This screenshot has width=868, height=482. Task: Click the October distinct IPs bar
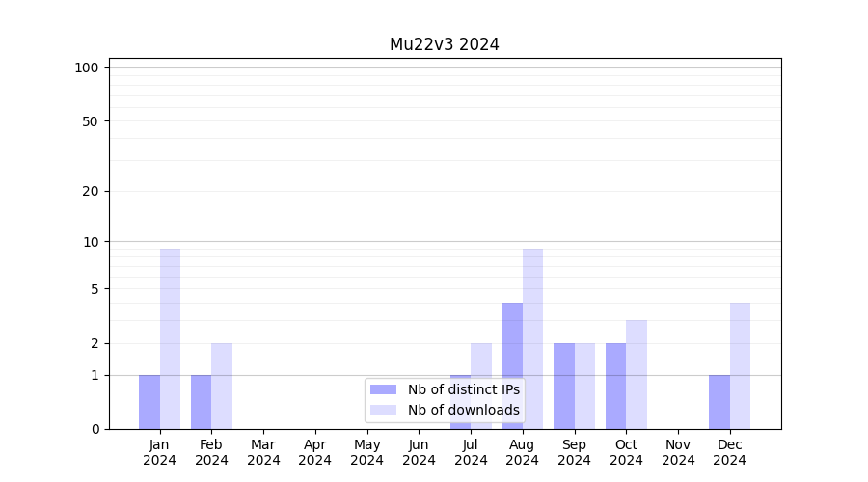tap(615, 386)
